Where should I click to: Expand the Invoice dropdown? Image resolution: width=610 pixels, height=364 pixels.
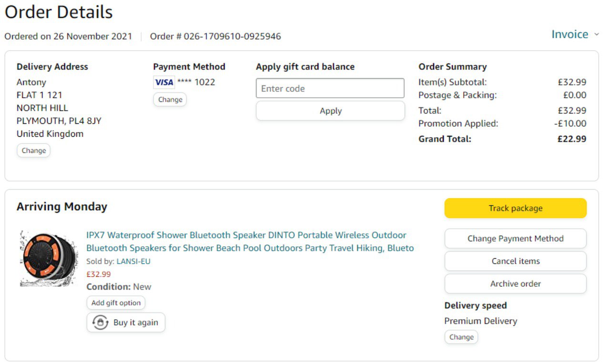(x=569, y=34)
